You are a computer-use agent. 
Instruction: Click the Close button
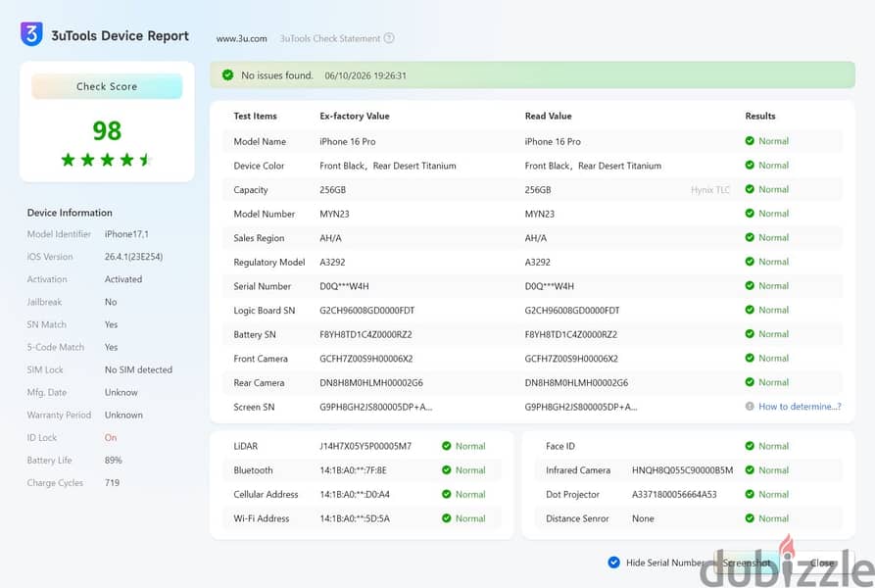point(822,563)
